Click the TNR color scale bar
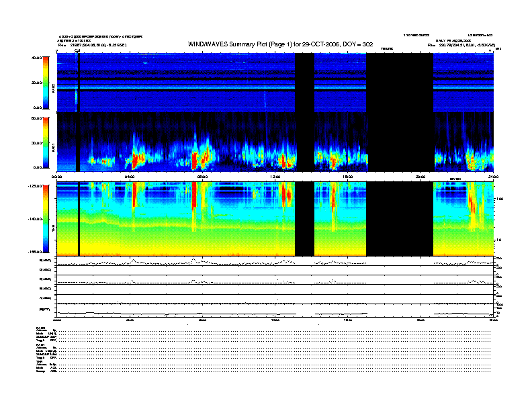The height and width of the screenshot is (411, 532). (x=46, y=219)
